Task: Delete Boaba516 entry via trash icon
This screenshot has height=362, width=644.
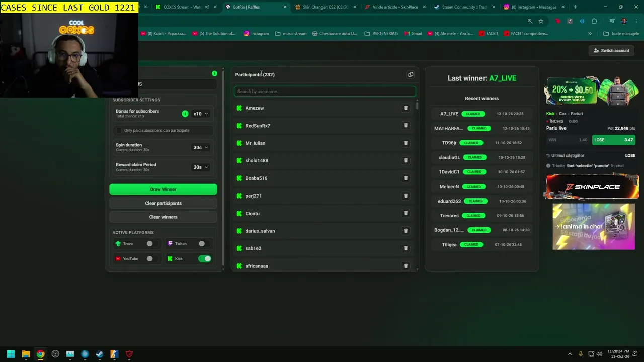Action: [406, 178]
